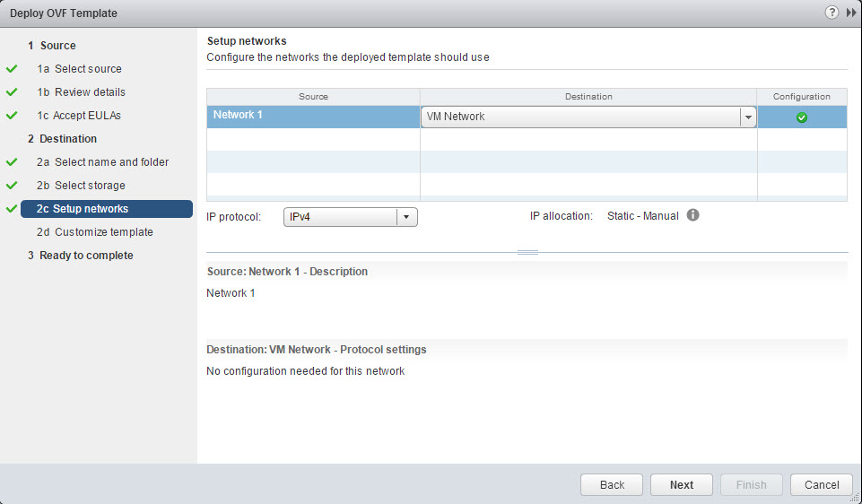
Task: Click green checkmark beside Review details
Action: 12,91
